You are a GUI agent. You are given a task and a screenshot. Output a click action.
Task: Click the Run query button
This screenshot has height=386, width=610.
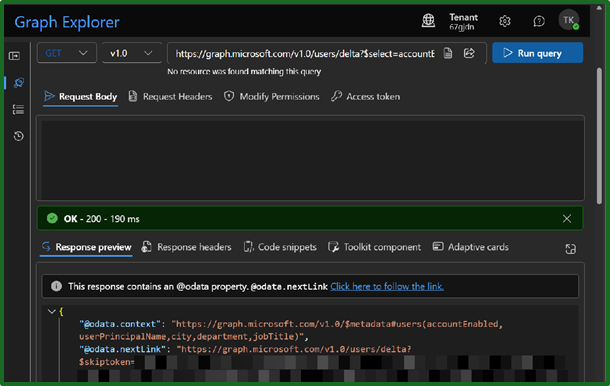coord(537,53)
